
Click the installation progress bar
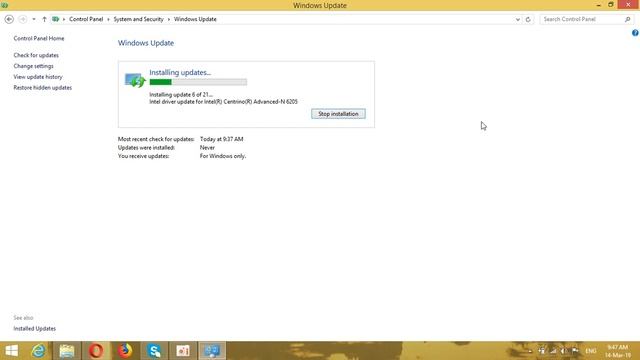(198, 82)
